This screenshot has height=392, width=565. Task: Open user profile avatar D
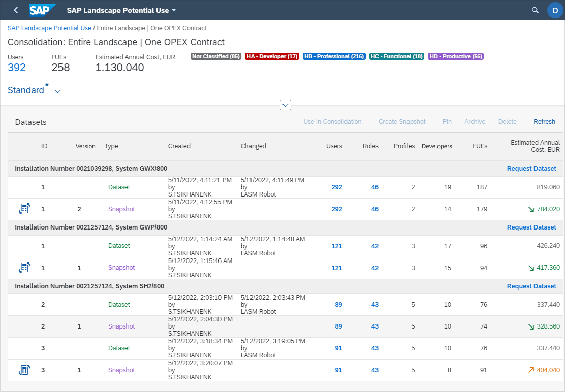pyautogui.click(x=555, y=10)
